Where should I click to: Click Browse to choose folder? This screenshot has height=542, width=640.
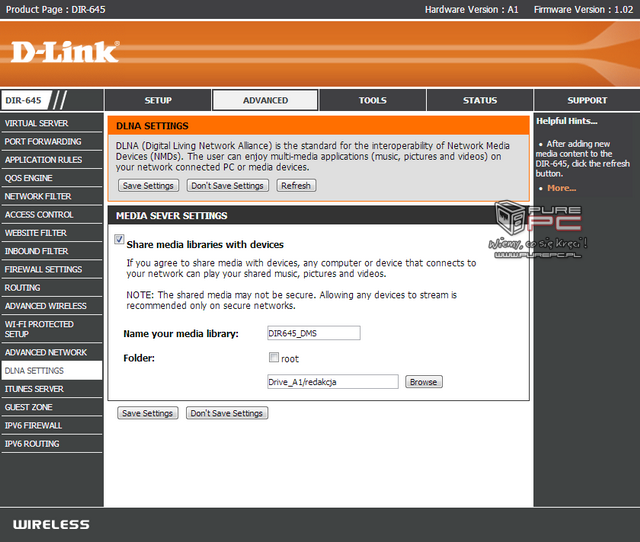[x=424, y=382]
